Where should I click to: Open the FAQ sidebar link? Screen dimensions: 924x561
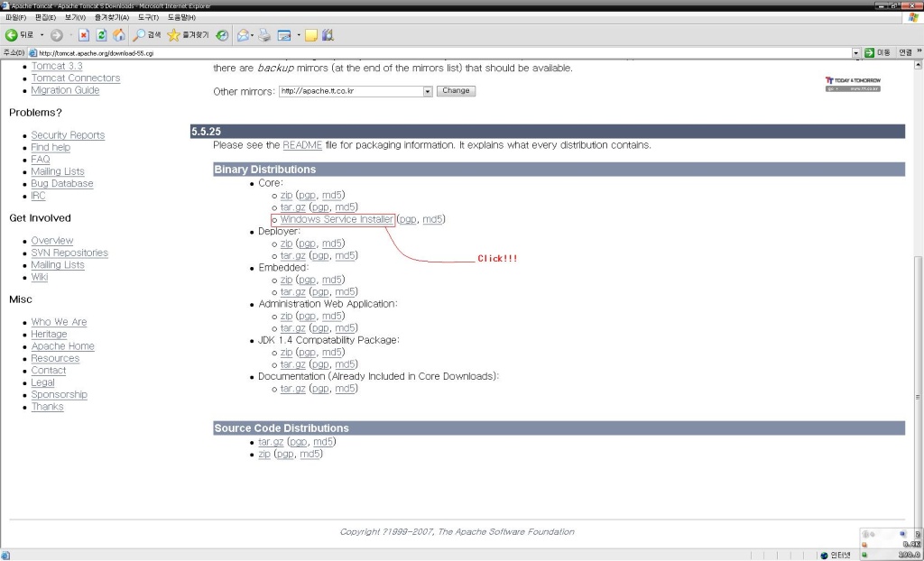(x=41, y=159)
